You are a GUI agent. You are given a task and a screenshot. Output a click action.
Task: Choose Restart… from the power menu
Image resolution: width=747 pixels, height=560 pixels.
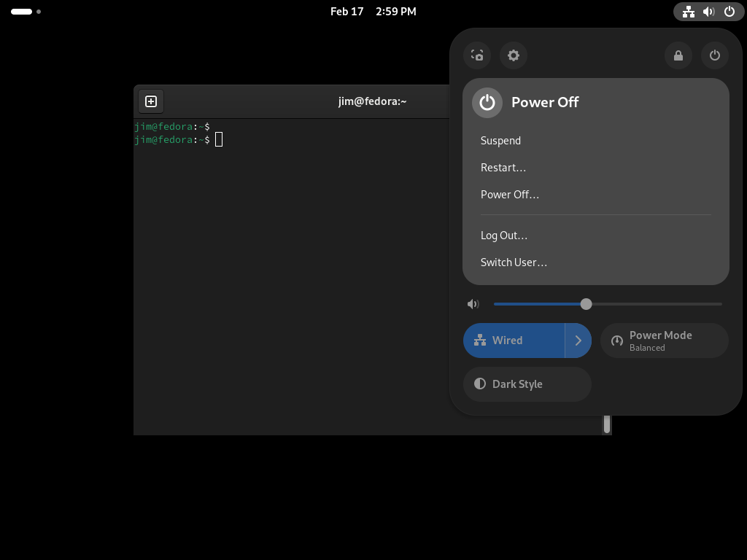[x=596, y=168]
